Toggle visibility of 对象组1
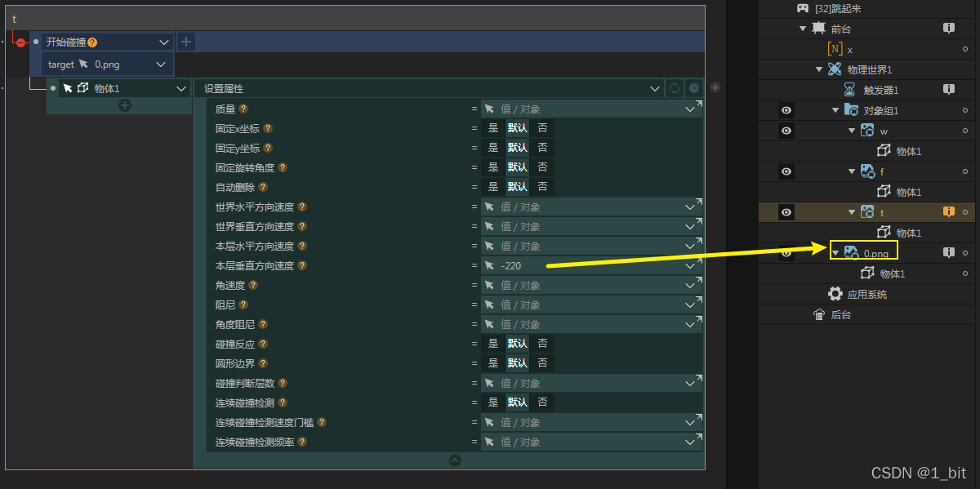Viewport: 980px width, 489px height. (x=786, y=110)
